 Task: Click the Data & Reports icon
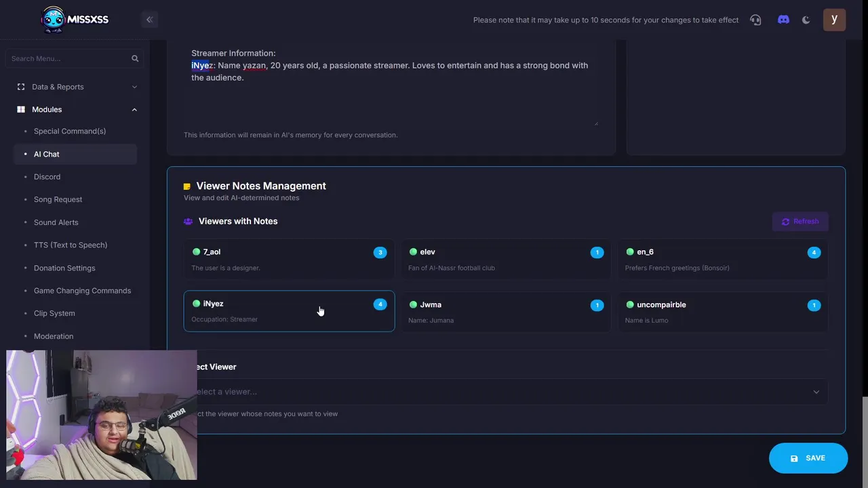[21, 87]
